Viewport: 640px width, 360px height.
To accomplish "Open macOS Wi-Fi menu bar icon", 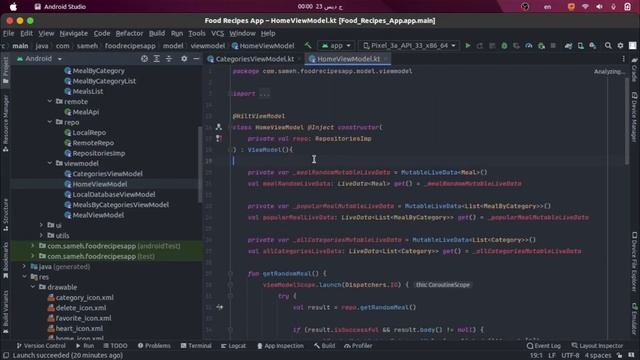I will click(585, 7).
